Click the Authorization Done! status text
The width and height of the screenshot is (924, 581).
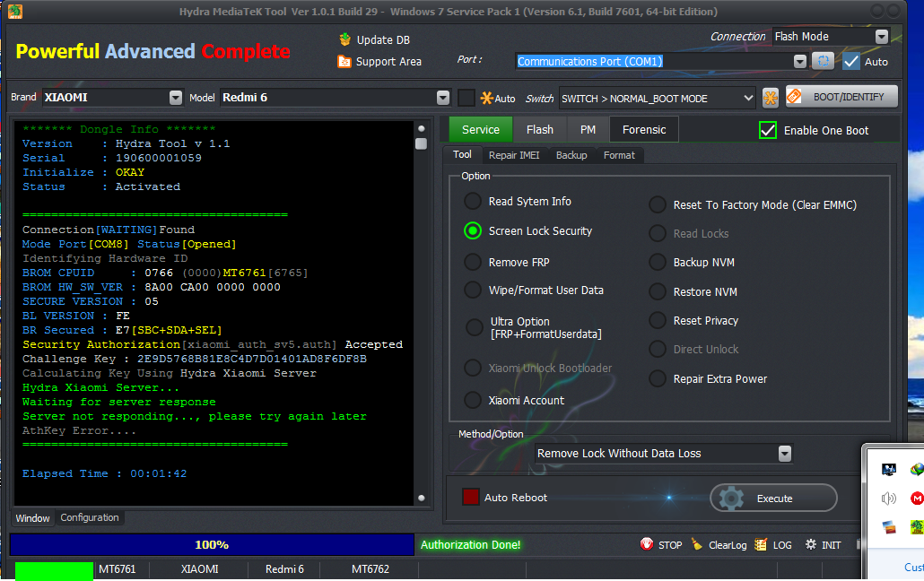[x=470, y=545]
